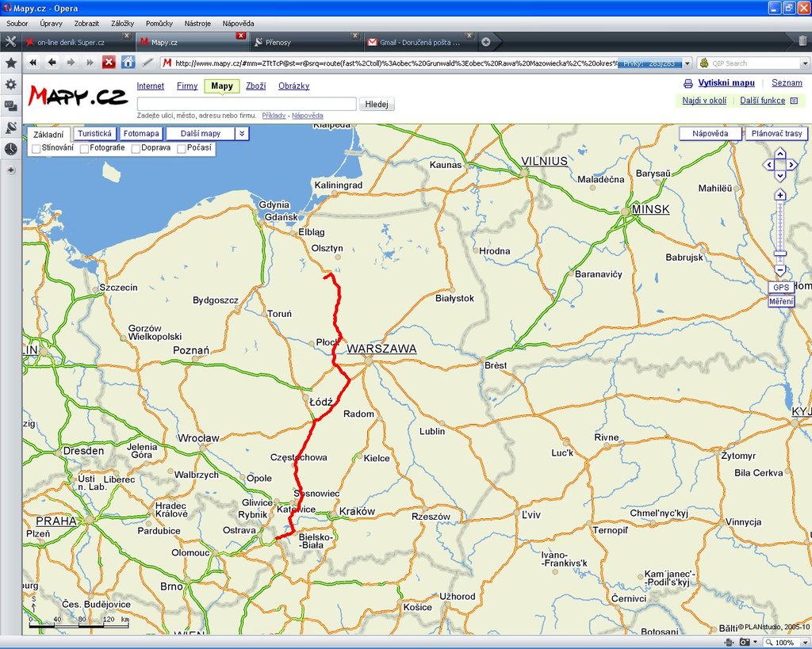Zoom out the map with minus button
The image size is (812, 649).
coord(780,269)
